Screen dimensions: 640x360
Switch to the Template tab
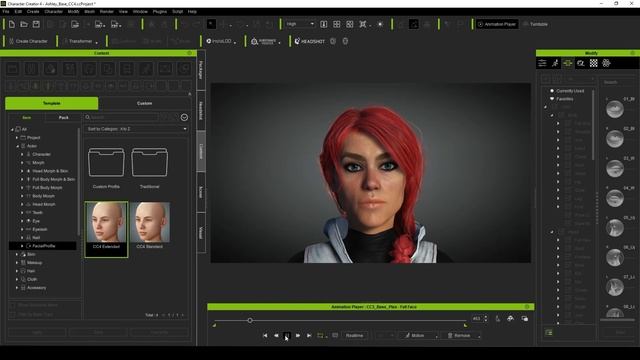click(51, 103)
